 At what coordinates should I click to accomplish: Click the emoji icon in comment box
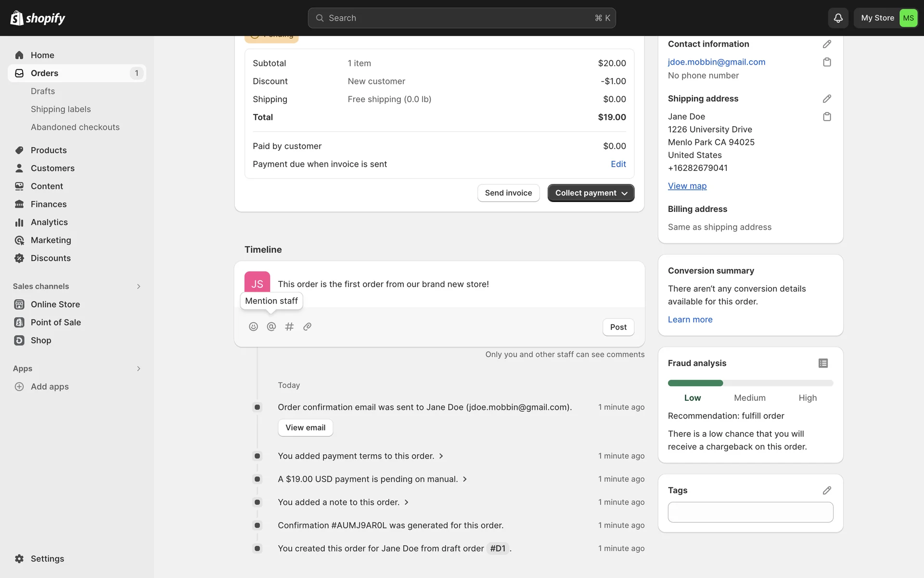(x=253, y=327)
